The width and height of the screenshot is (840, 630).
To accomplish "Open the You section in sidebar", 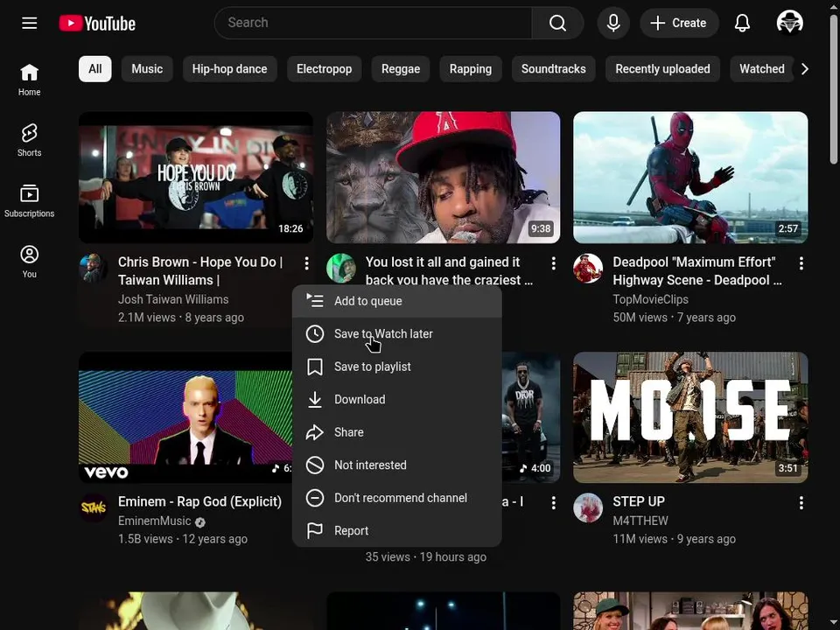I will (30, 262).
